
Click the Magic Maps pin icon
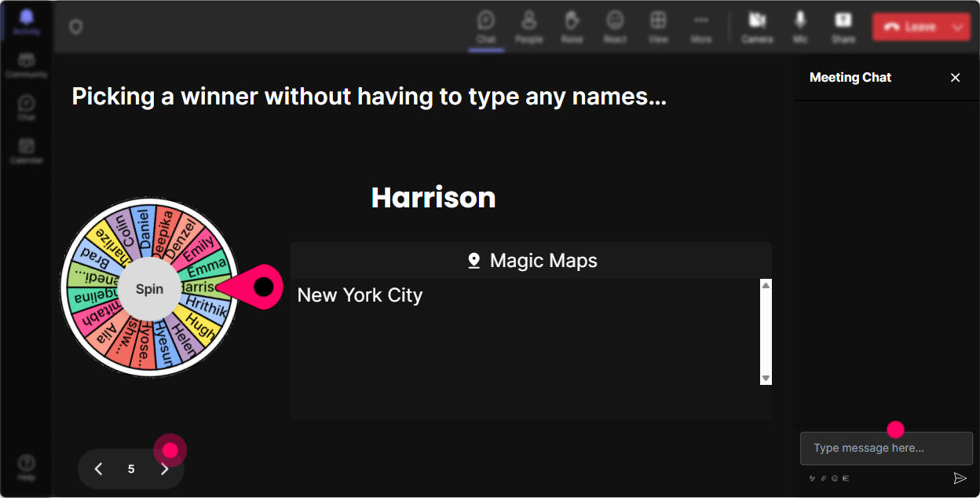474,261
